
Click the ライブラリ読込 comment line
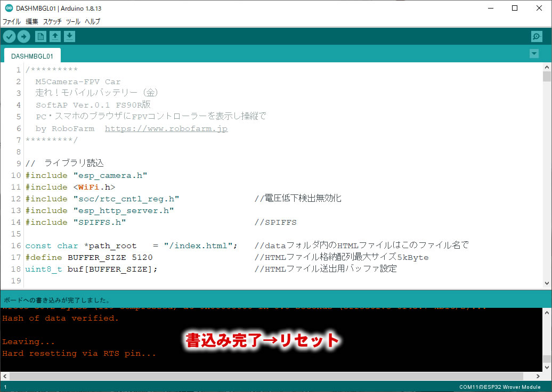(x=64, y=163)
